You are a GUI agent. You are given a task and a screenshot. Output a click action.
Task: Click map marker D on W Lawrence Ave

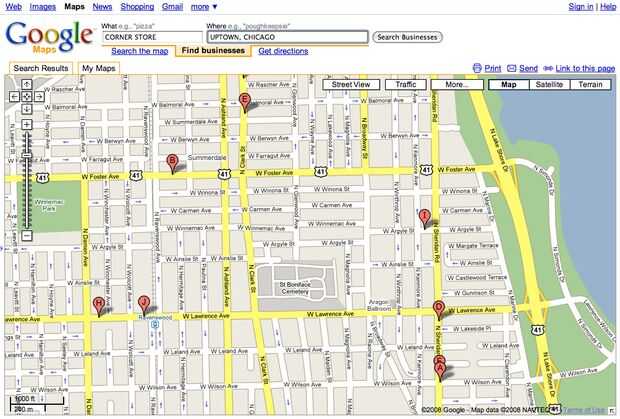[x=439, y=310]
